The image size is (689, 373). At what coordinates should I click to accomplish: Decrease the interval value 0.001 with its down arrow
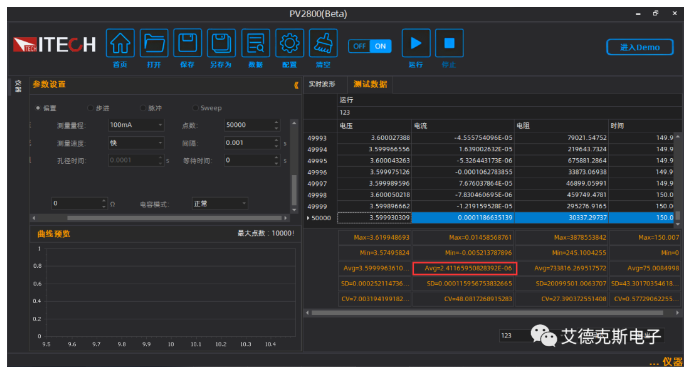pos(276,146)
